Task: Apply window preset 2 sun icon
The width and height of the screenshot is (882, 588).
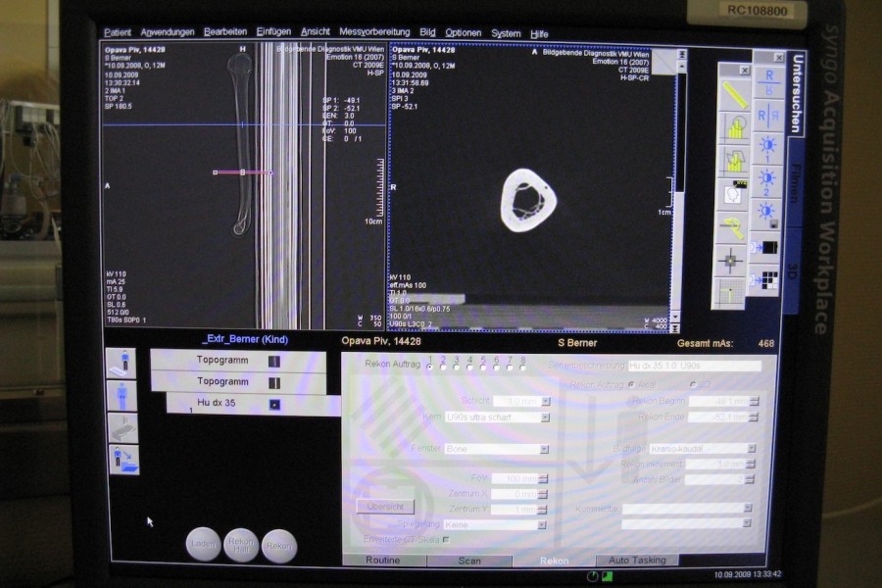Action: pyautogui.click(x=767, y=179)
